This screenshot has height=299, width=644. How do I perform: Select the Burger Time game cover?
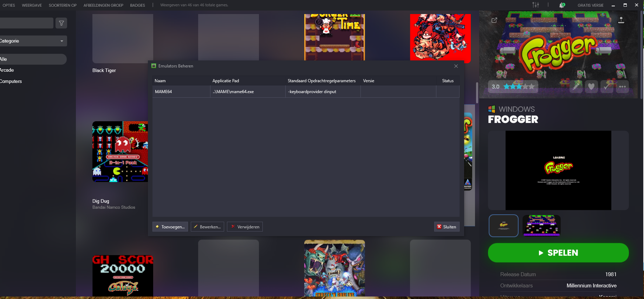(334, 37)
